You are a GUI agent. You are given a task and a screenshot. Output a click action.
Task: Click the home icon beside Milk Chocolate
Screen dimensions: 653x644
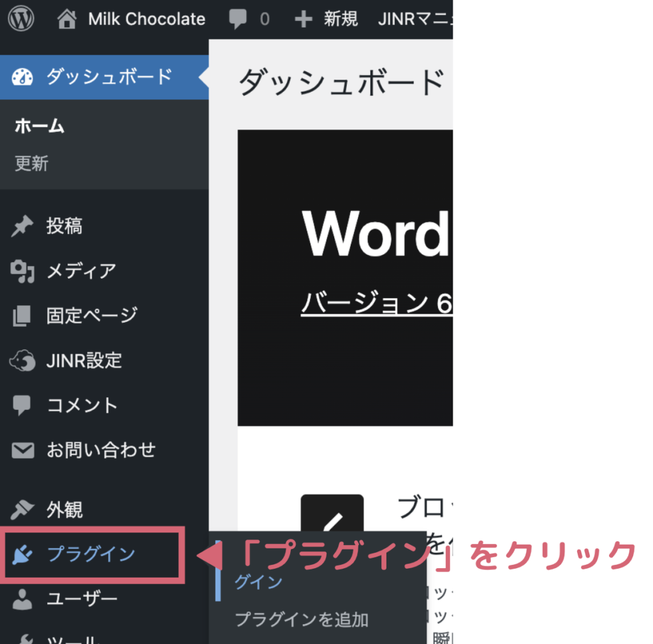(66, 19)
